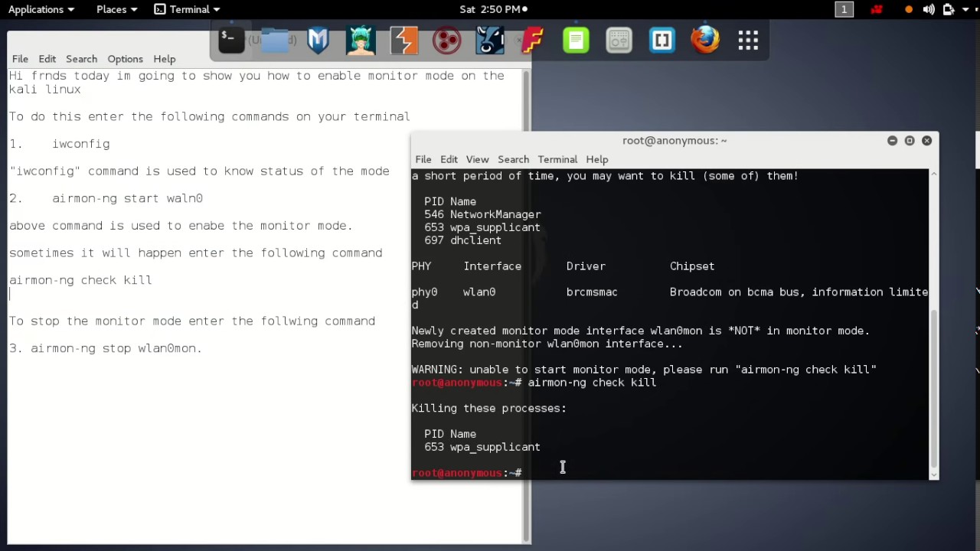Click "Chipset" column header in terminal

[692, 266]
